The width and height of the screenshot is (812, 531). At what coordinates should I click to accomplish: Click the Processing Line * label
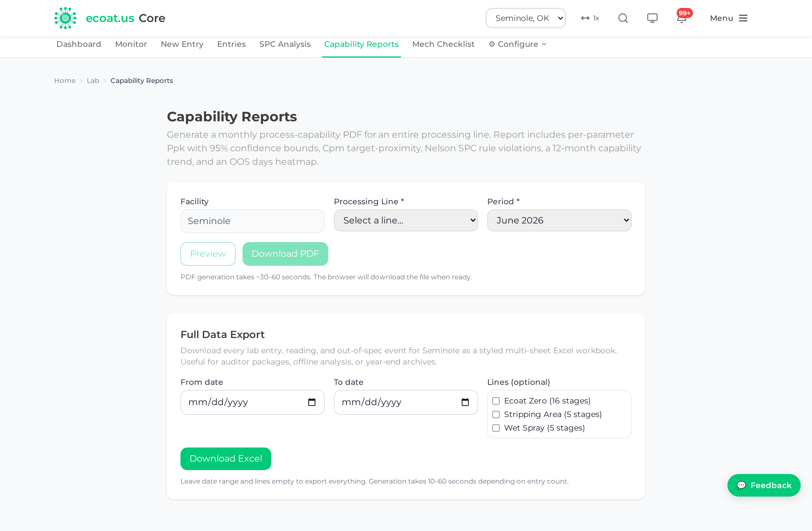click(369, 201)
